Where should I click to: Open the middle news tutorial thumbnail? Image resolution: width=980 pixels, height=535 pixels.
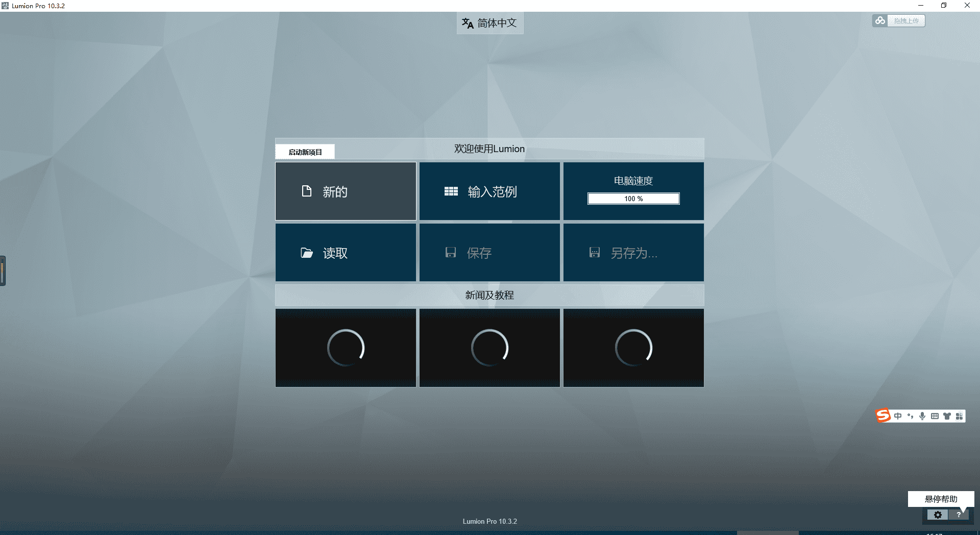pos(489,348)
